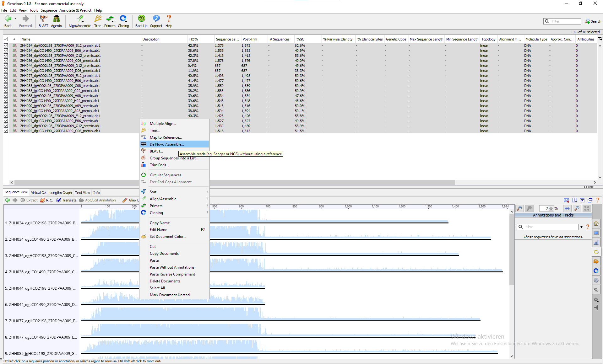Click the split view icon
Image resolution: width=603 pixels, height=364 pixels.
(x=574, y=200)
